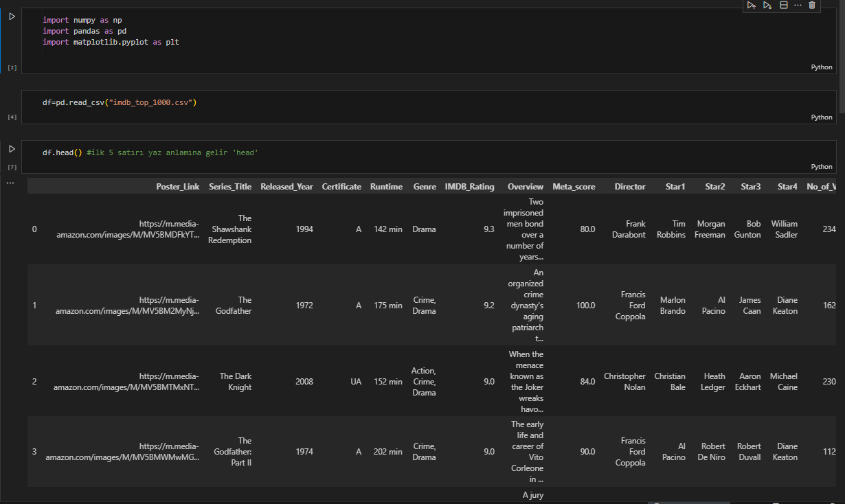The image size is (845, 504).
Task: Delete the cell with trash icon
Action: [812, 5]
